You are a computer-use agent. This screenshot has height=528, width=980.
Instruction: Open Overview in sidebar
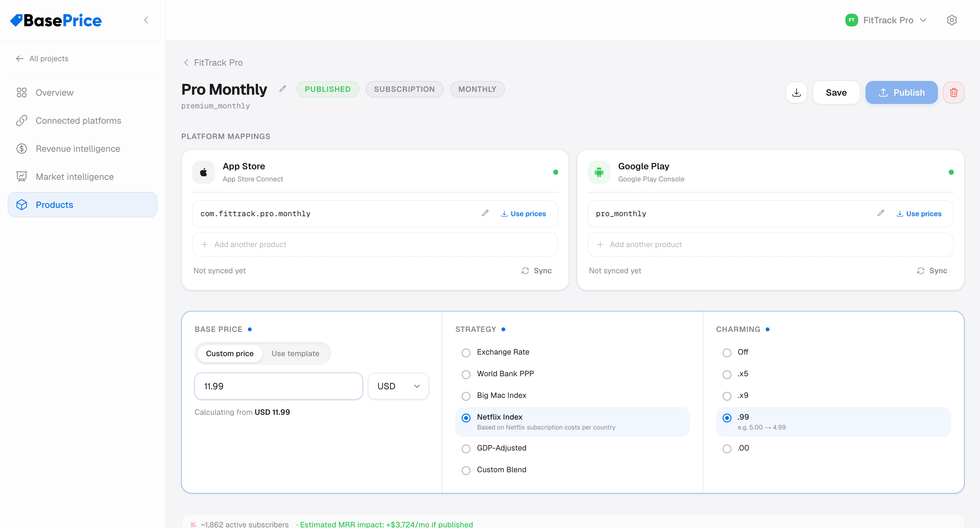point(83,92)
